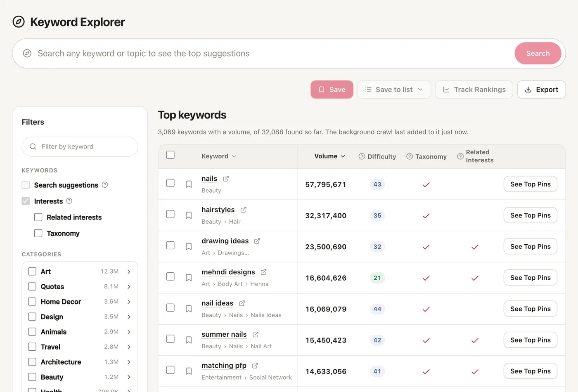The image size is (578, 392).
Task: Expand the Animals category chevron
Action: [129, 332]
